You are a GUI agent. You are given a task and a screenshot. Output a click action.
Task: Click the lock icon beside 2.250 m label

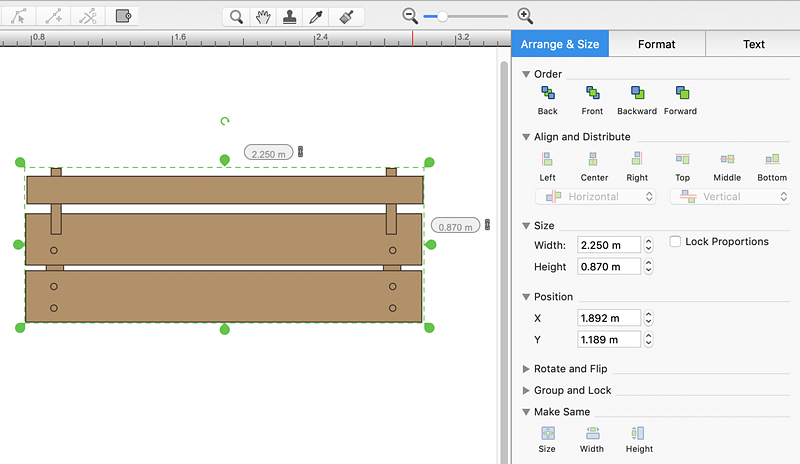301,152
